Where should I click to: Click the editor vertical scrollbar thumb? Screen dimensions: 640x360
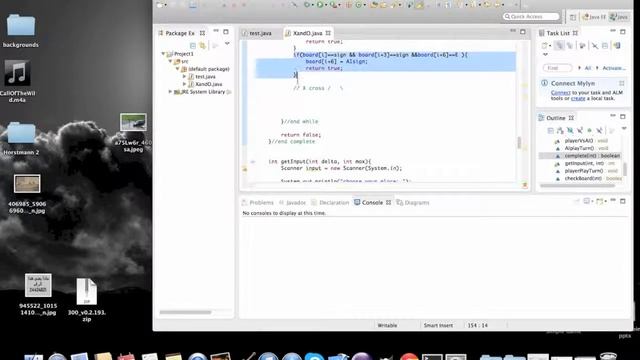coord(519,143)
